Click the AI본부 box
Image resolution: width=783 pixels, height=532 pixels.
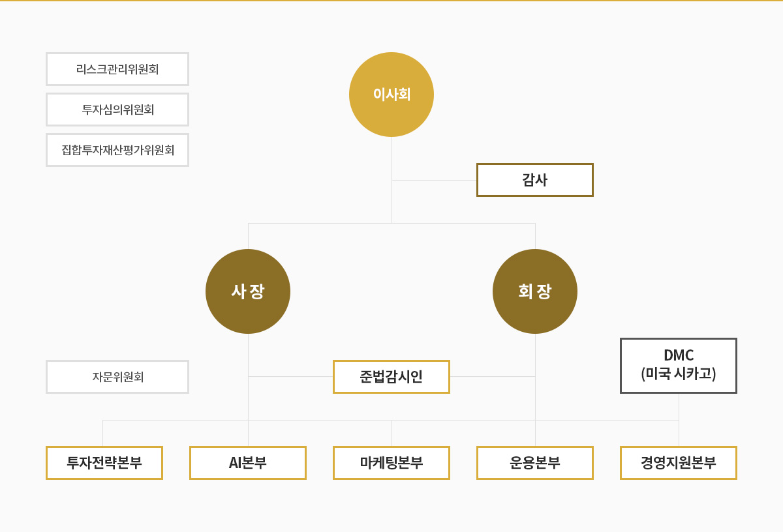pos(248,463)
